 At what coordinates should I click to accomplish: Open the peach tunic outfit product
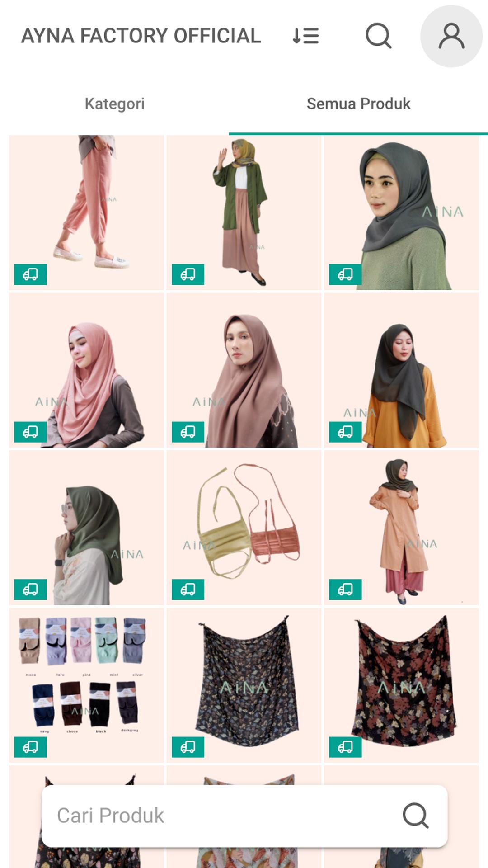(401, 528)
